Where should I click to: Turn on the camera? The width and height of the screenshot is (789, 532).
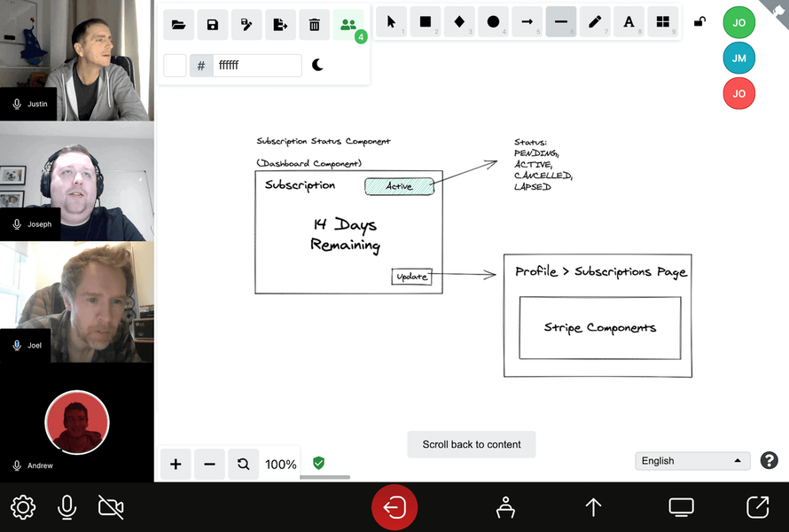click(111, 507)
